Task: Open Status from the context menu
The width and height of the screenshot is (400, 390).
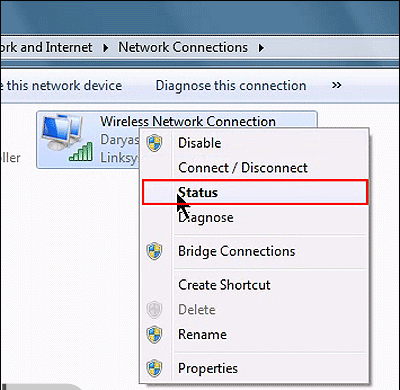Action: click(x=255, y=192)
